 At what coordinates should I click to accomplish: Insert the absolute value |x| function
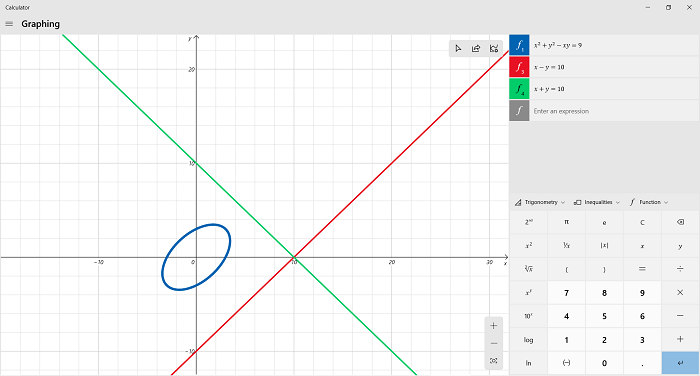[x=604, y=246]
